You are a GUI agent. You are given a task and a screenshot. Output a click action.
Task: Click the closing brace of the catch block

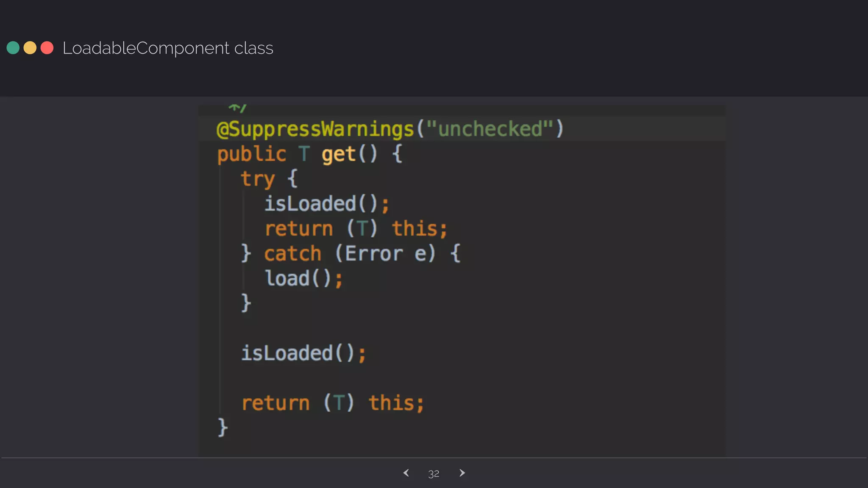coord(246,303)
